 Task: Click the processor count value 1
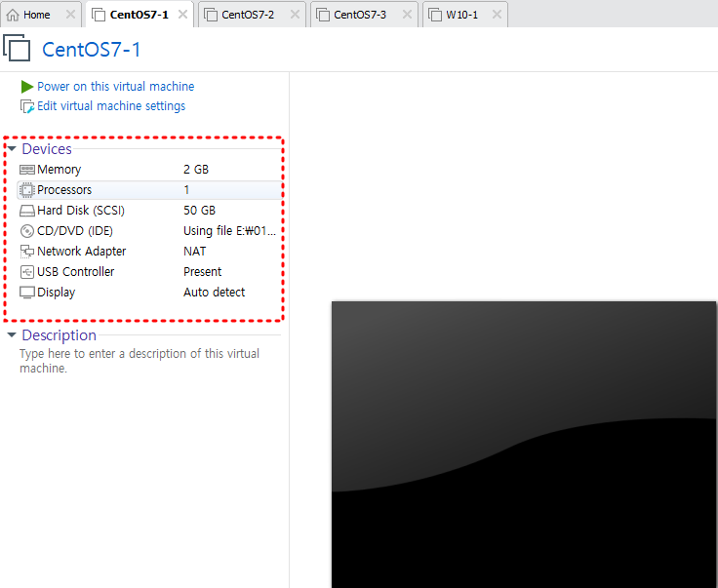pos(187,190)
